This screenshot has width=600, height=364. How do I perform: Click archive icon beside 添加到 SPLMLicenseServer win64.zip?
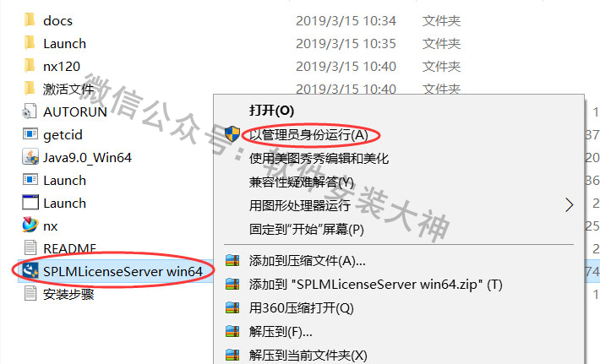click(232, 284)
